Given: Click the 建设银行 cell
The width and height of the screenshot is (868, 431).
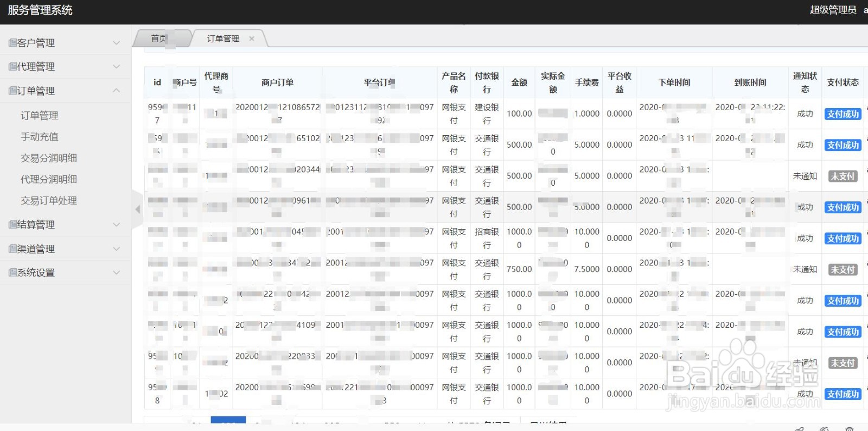Looking at the screenshot, I should tap(487, 114).
